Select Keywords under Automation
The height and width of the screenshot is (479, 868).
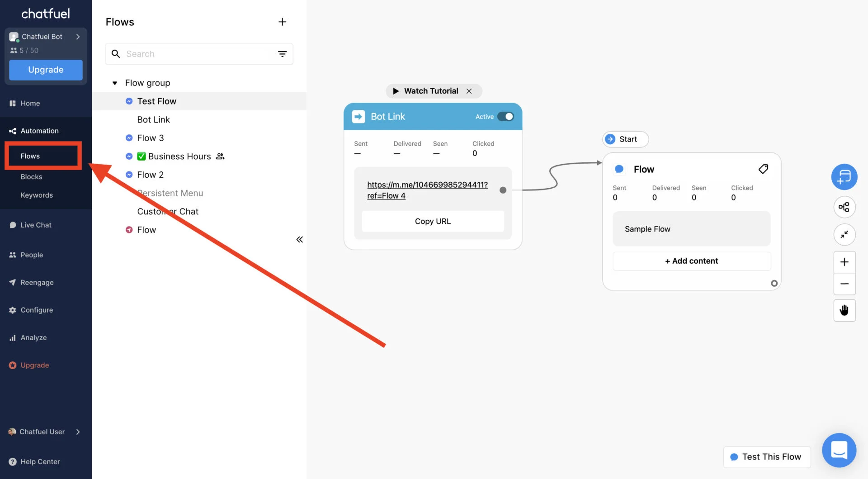pyautogui.click(x=37, y=195)
